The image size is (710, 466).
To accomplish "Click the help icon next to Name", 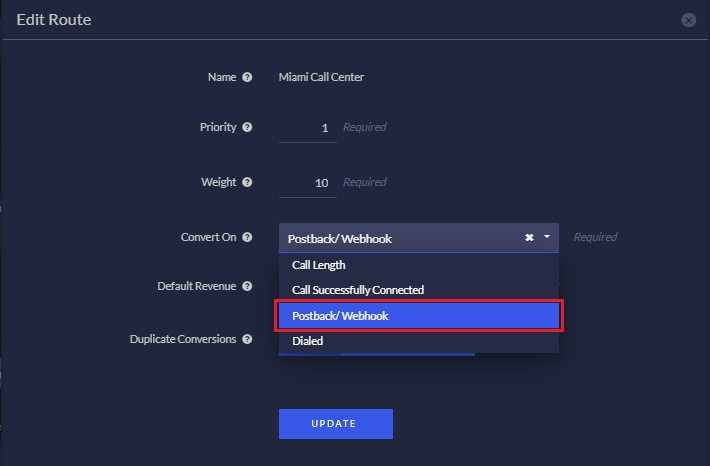I will (247, 77).
